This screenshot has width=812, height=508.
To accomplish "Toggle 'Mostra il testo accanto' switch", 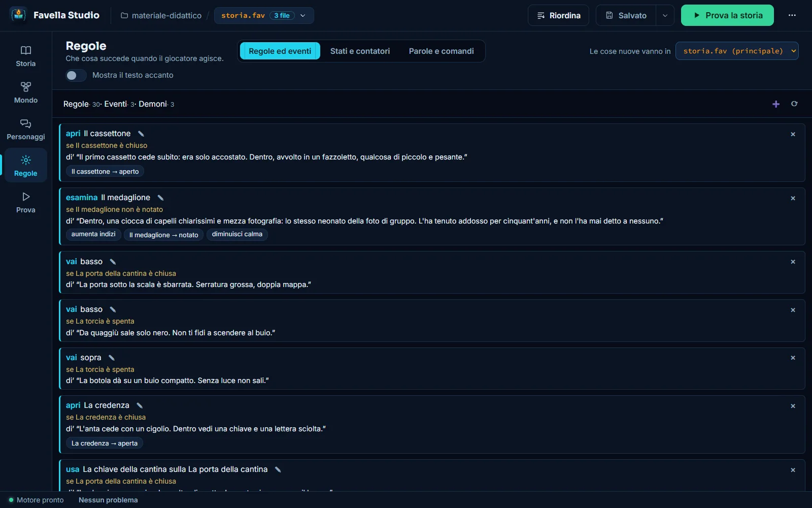I will click(x=76, y=75).
